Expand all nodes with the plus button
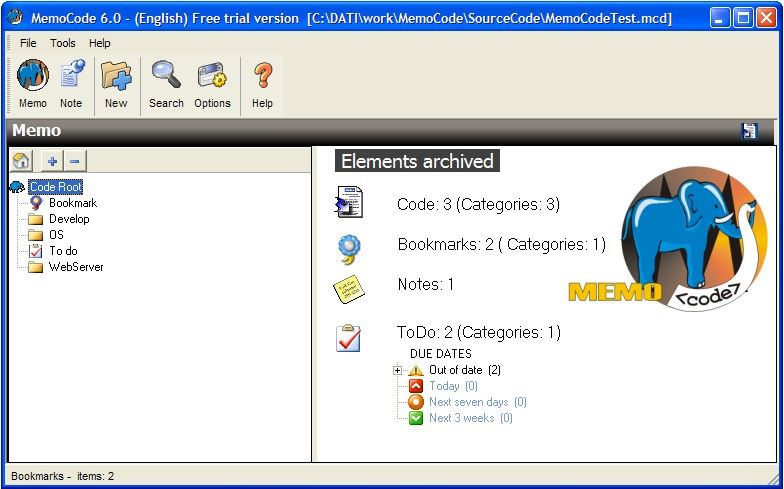 pyautogui.click(x=52, y=161)
